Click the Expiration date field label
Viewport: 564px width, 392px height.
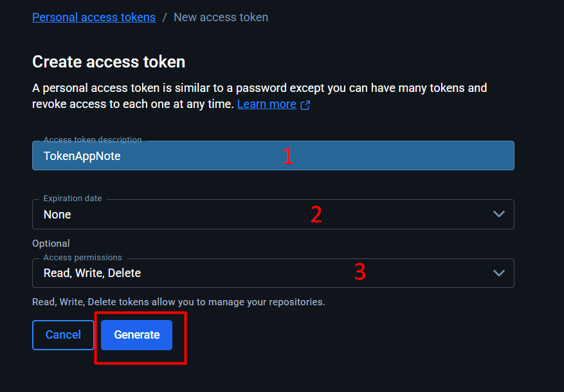[72, 199]
